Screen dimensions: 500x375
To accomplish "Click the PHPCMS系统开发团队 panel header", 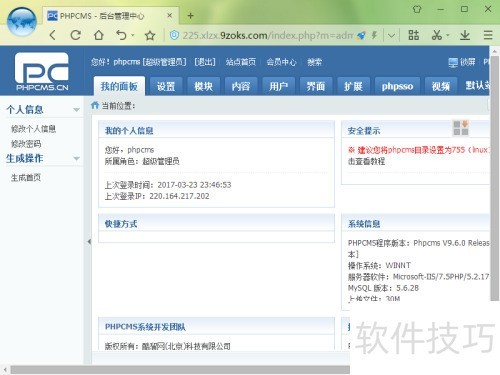I will tap(216, 326).
